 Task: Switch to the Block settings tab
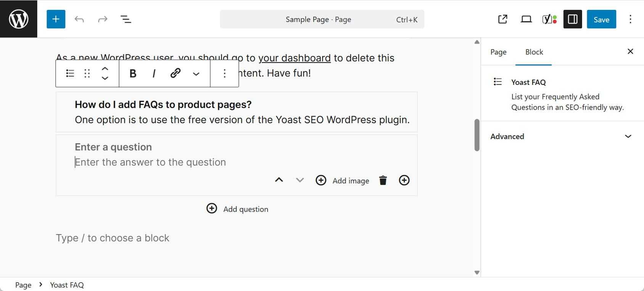point(534,52)
